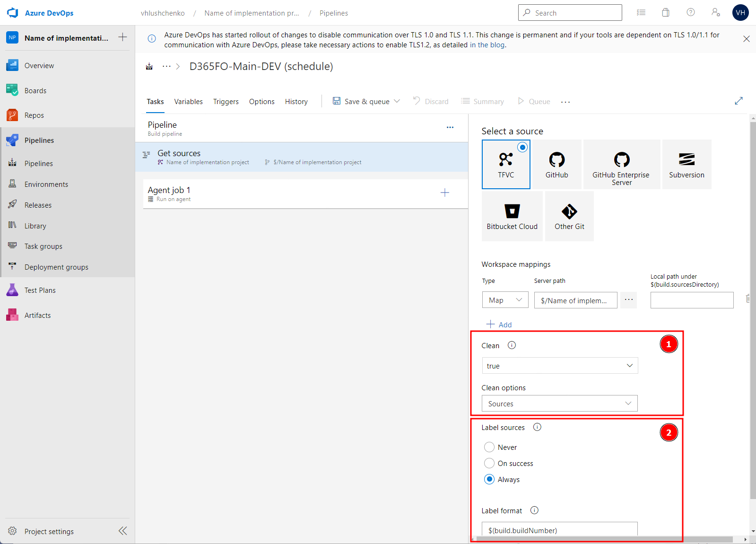Select the Never label sources option
The image size is (756, 544).
tap(489, 447)
